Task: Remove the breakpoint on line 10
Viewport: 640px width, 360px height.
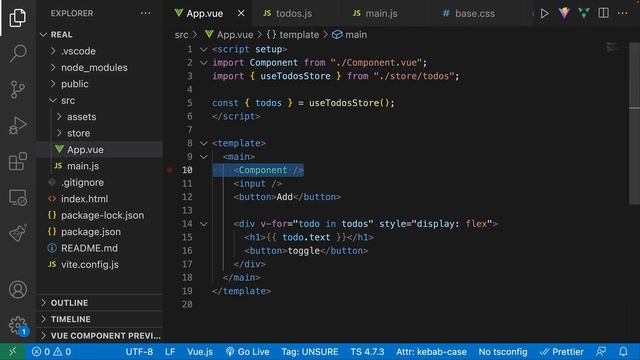Action: point(169,170)
